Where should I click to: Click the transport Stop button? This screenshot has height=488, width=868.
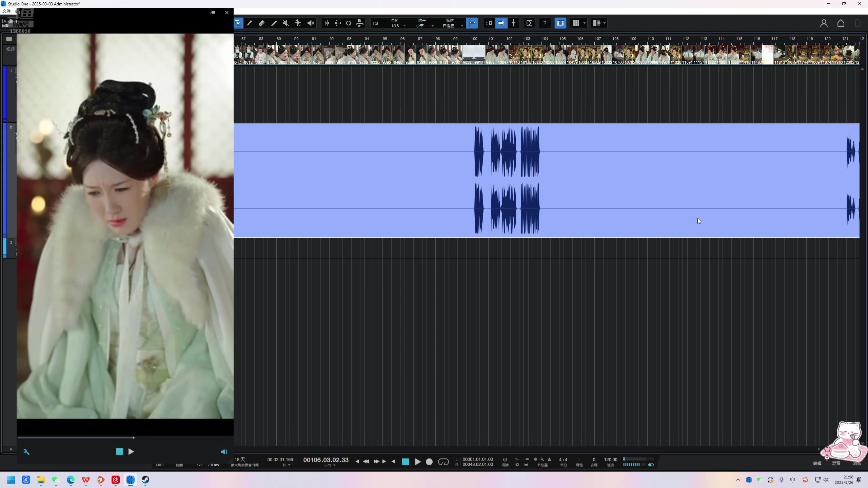(406, 462)
